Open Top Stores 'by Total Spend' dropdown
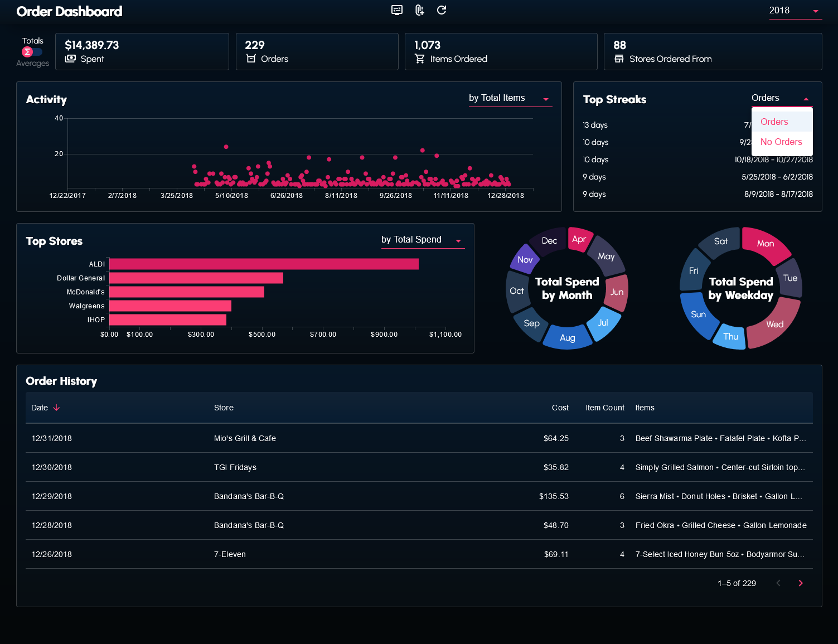Image resolution: width=838 pixels, height=644 pixels. tap(422, 240)
